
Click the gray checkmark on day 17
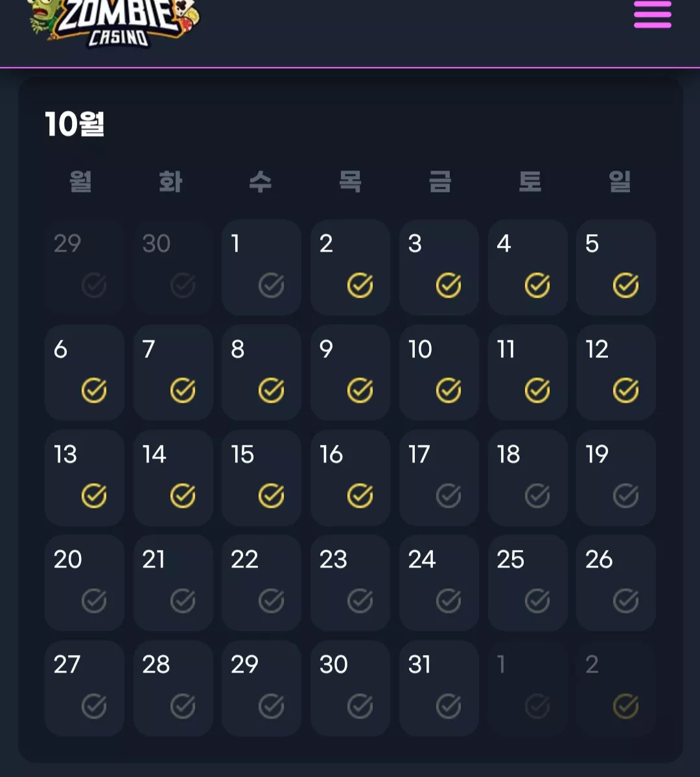449,496
